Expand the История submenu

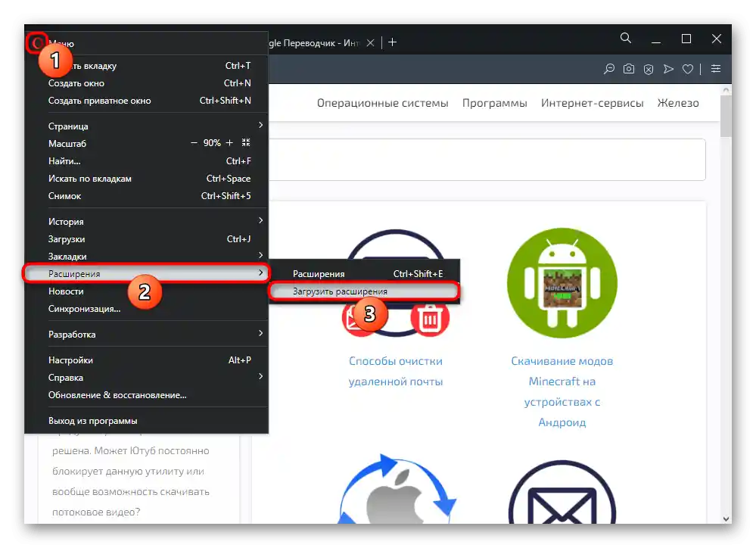click(147, 222)
